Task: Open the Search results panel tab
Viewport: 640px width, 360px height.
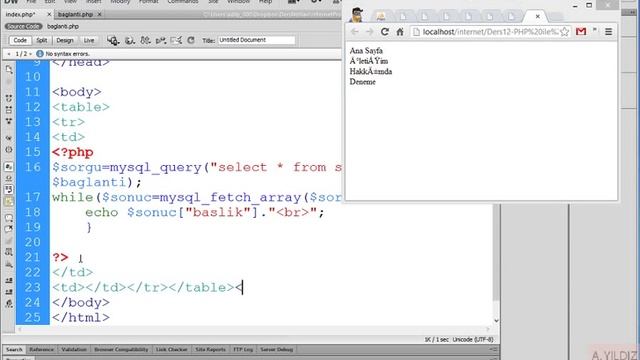Action: [14, 349]
